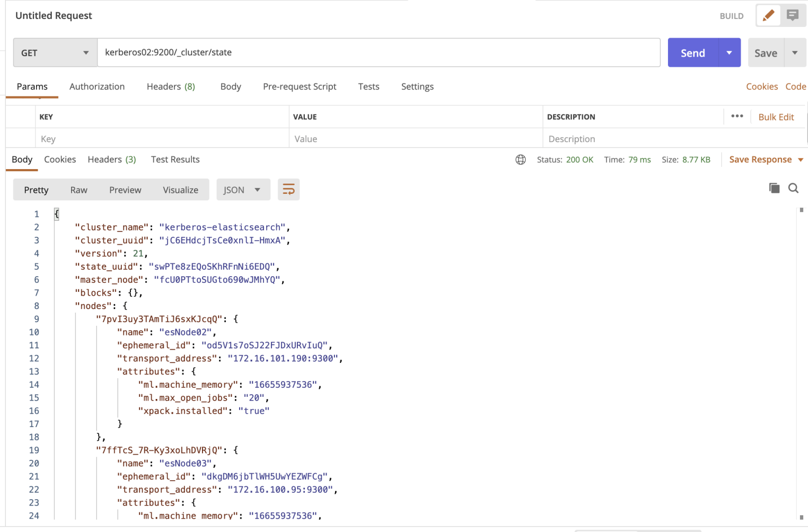
Task: Click the pencil edit icon near BUILD
Action: point(768,16)
